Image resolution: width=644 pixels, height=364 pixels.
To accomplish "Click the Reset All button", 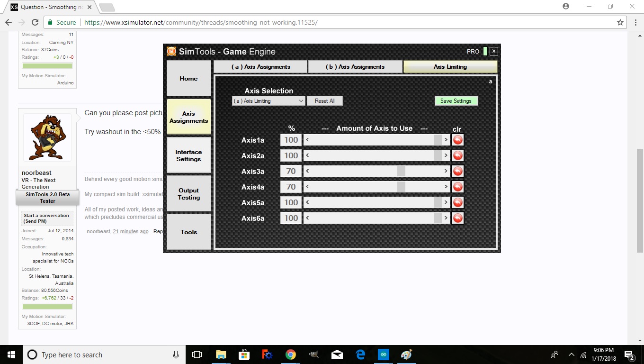I will (324, 101).
